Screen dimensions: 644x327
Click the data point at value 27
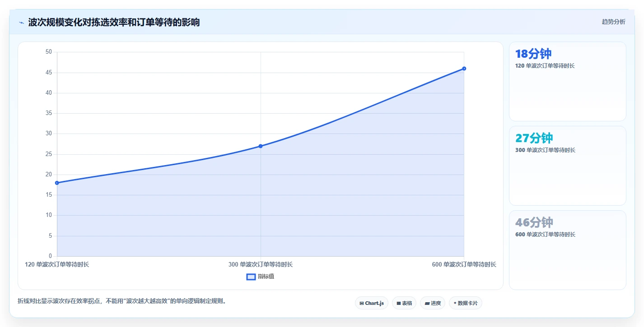(x=261, y=146)
